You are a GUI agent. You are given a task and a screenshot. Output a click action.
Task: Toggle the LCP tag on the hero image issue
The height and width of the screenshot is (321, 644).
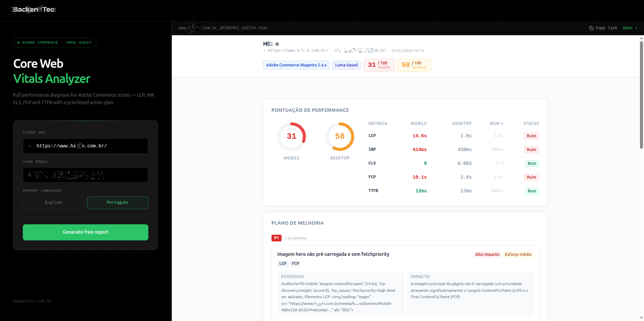(283, 264)
